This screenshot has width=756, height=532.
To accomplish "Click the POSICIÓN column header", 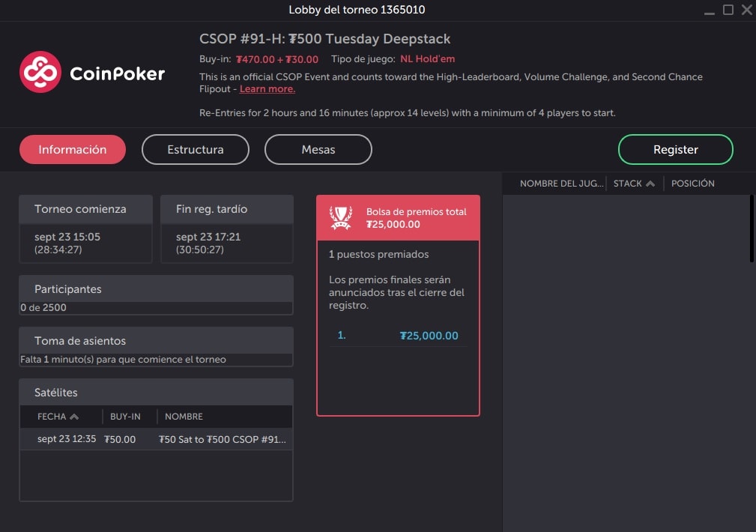I will [693, 183].
